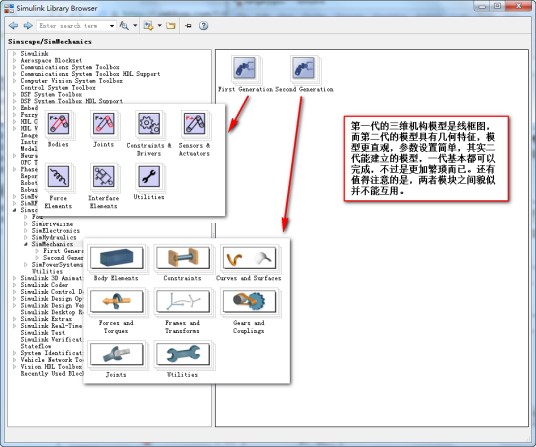Expand the Aerospace Blockset tree node
This screenshot has width=536, height=447.
tap(14, 60)
